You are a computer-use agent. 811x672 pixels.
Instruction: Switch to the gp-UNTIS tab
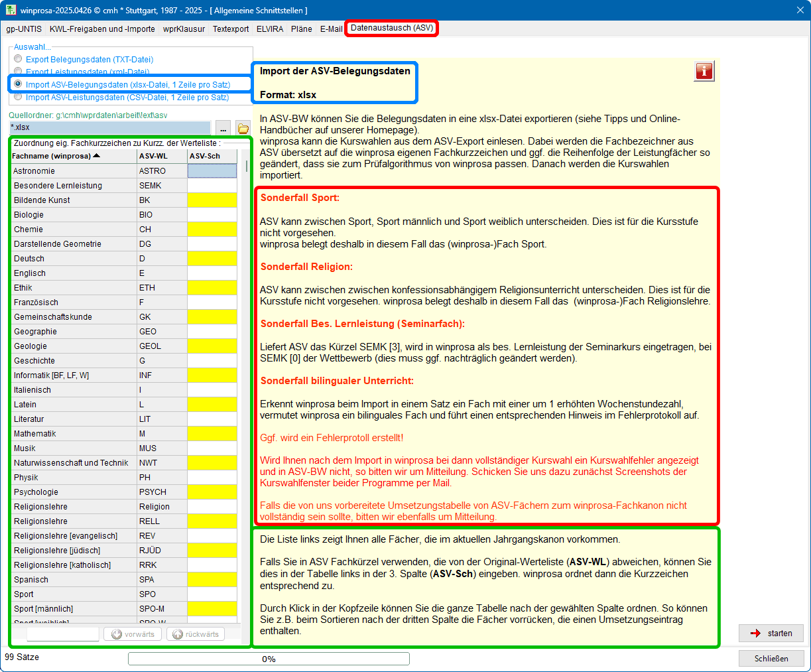click(24, 29)
